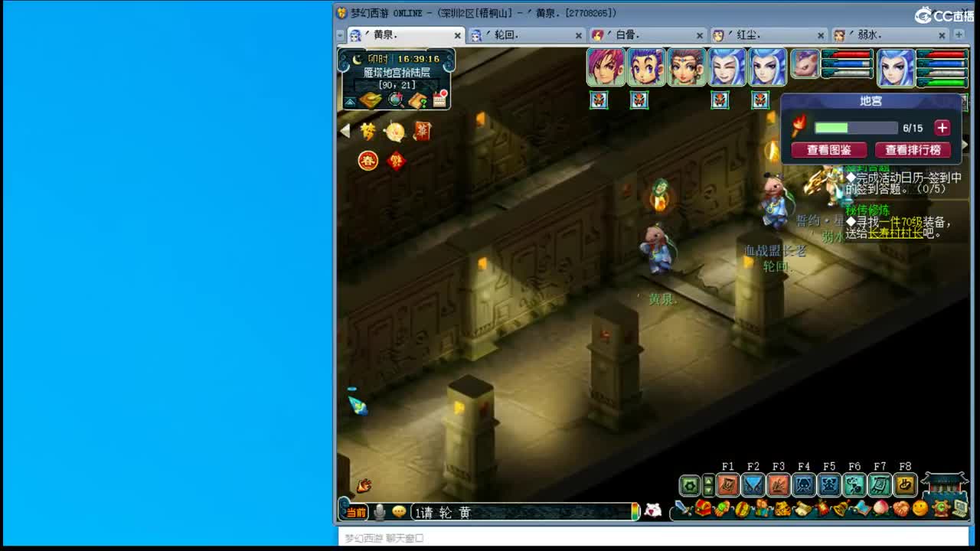980x551 pixels.
Task: Click the white bear pet icon
Action: pyautogui.click(x=652, y=510)
